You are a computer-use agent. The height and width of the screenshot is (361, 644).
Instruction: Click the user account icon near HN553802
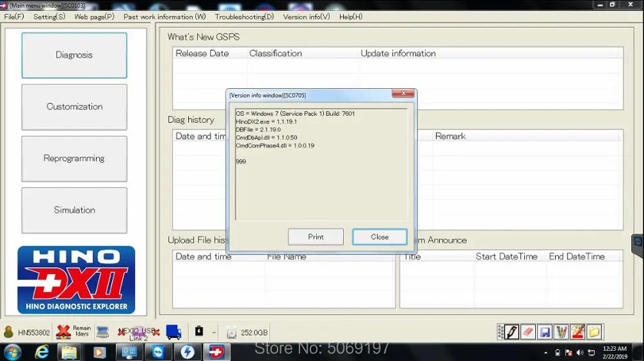8,332
